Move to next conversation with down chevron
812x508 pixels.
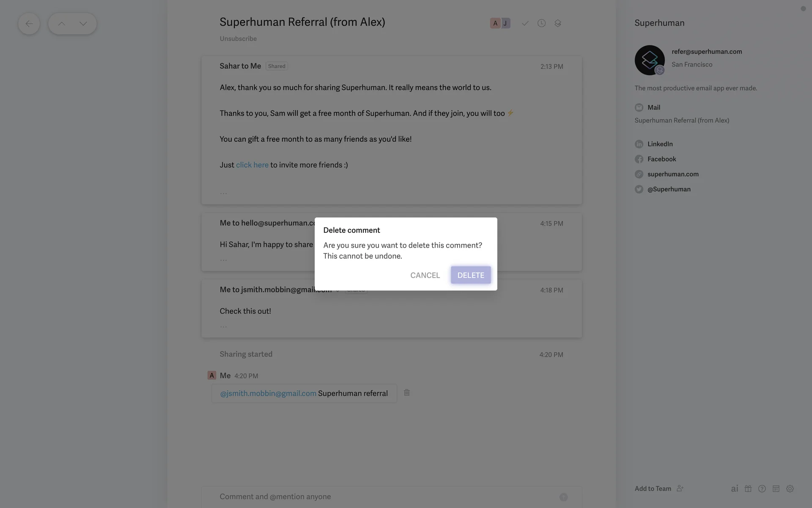[x=83, y=24]
